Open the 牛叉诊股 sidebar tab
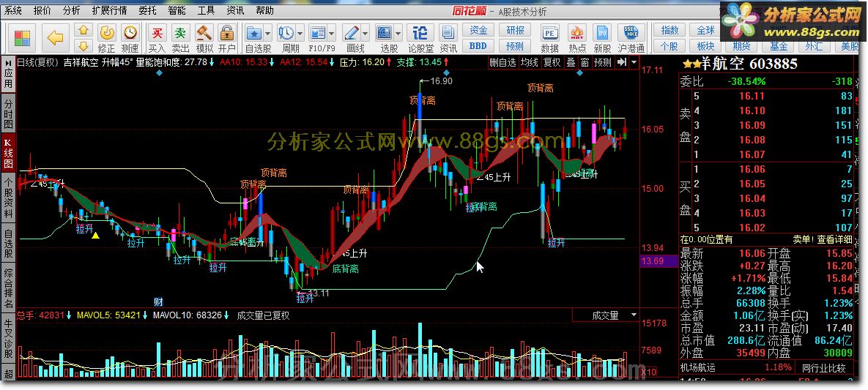Screen dimensions: 868x390 click(8, 337)
